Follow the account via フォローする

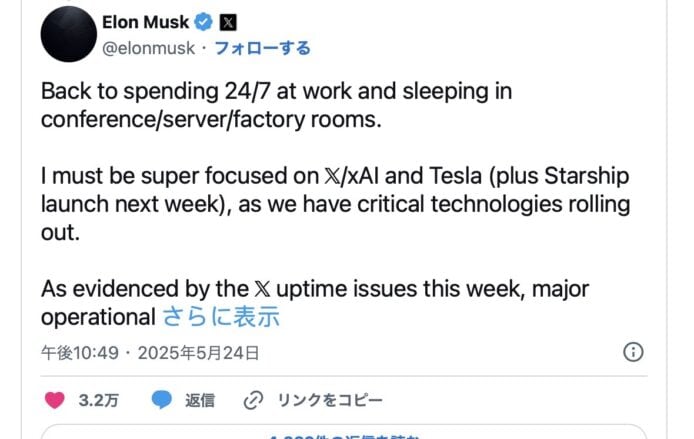tap(264, 48)
